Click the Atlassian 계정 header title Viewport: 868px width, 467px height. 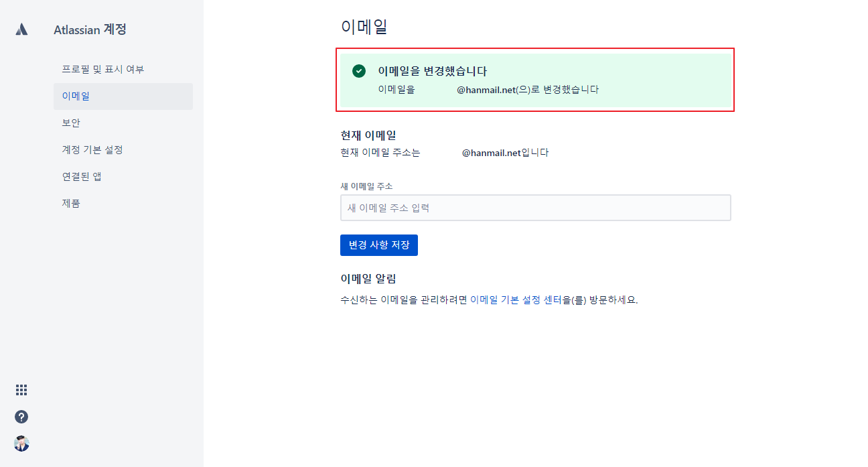click(x=90, y=29)
